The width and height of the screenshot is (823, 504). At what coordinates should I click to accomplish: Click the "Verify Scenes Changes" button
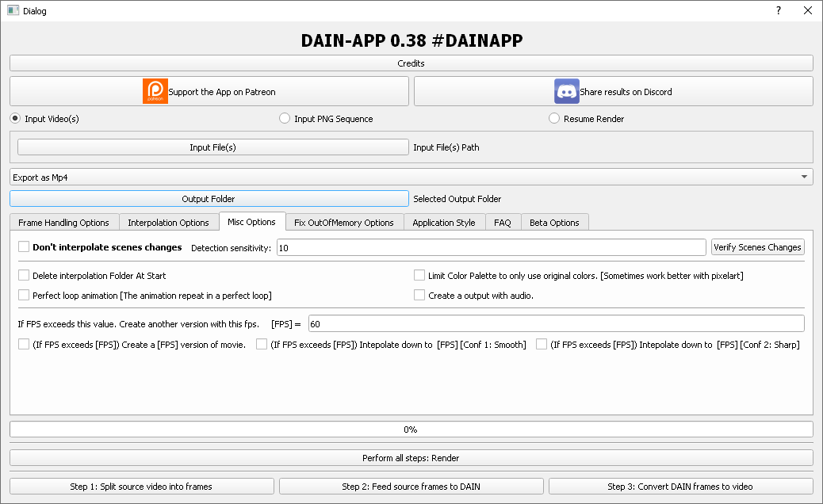click(757, 246)
